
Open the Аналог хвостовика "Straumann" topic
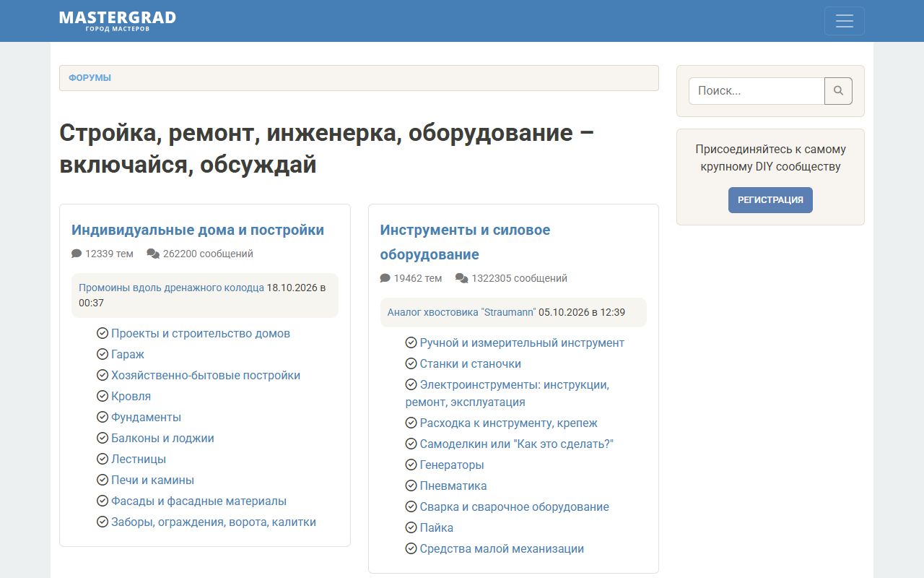click(x=461, y=312)
